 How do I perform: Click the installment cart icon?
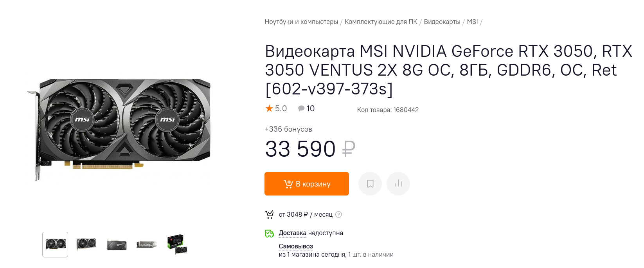[269, 214]
